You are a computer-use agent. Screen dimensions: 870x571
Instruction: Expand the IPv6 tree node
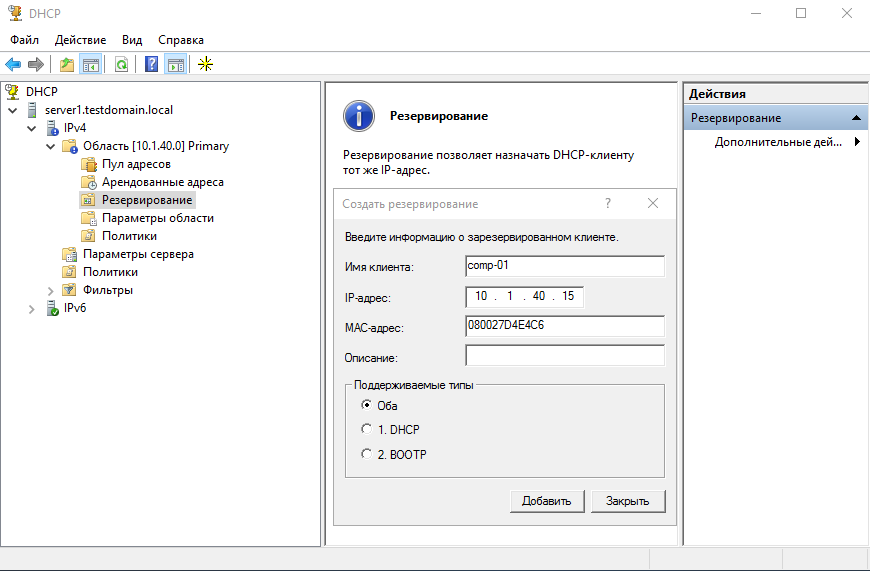[33, 308]
